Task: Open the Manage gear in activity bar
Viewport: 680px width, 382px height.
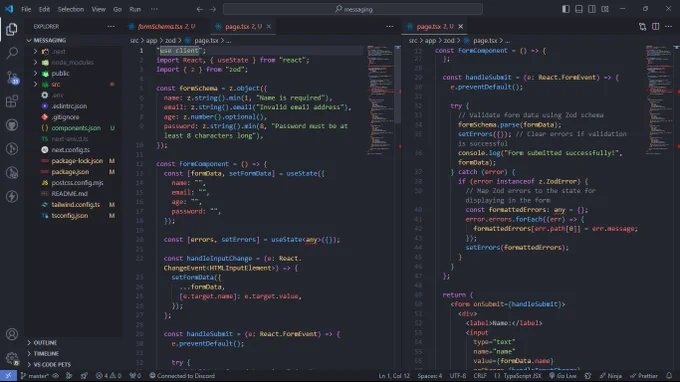Action: point(12,358)
